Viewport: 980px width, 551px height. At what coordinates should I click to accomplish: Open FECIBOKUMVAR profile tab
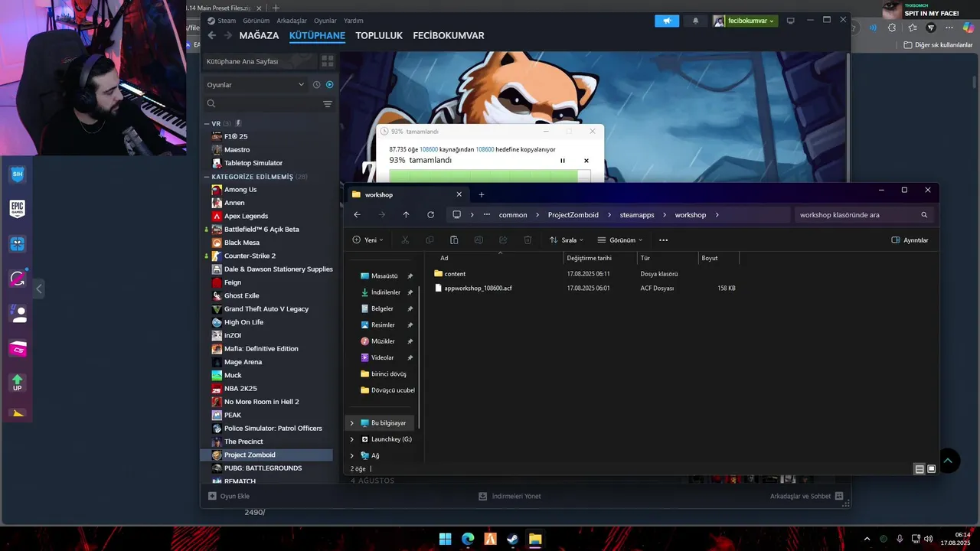pyautogui.click(x=449, y=35)
